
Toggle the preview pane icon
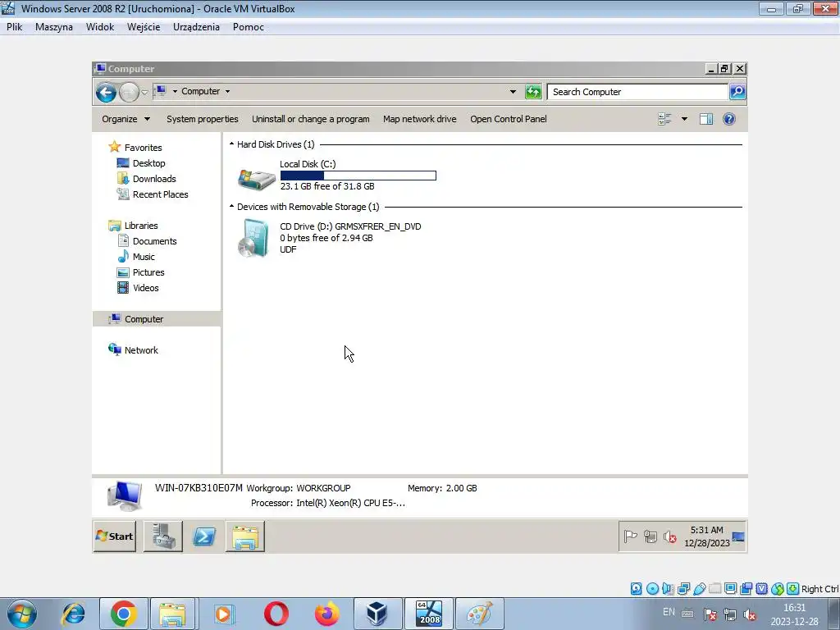click(706, 119)
